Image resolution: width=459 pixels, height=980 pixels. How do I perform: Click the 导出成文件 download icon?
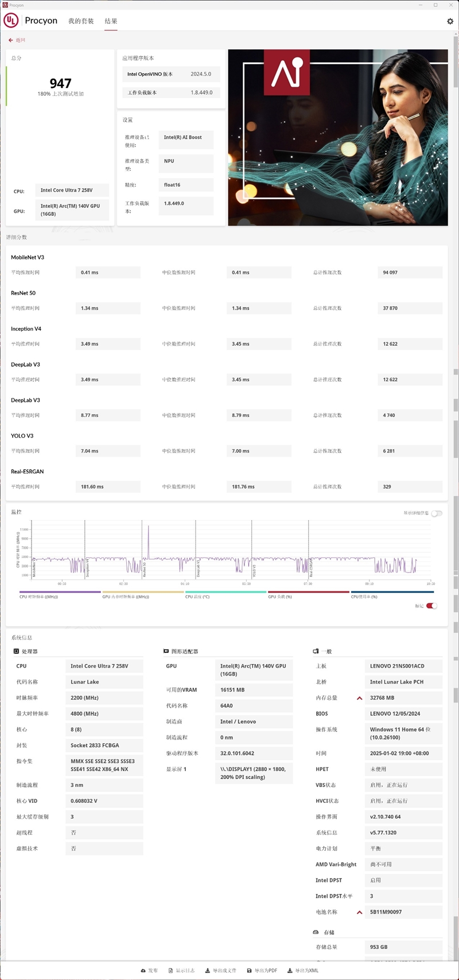tap(208, 970)
